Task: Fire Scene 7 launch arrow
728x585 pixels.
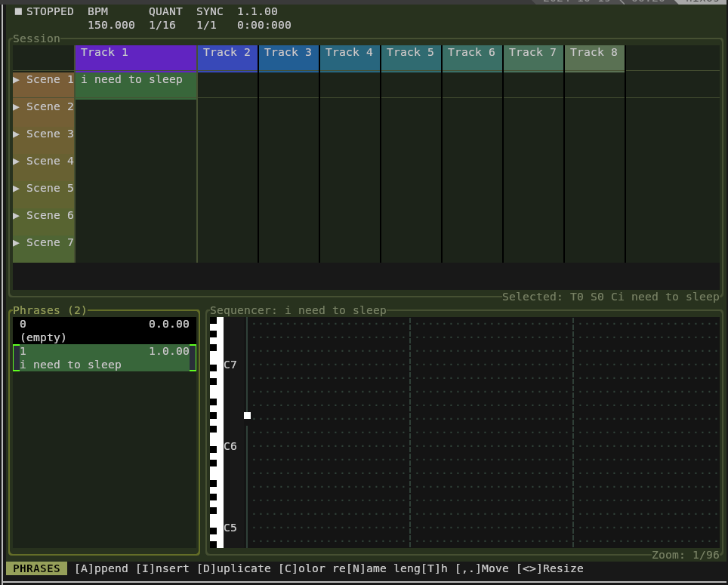Action: 17,242
